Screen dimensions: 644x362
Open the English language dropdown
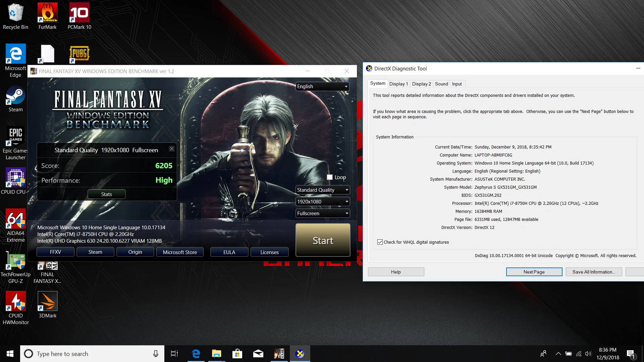(322, 86)
